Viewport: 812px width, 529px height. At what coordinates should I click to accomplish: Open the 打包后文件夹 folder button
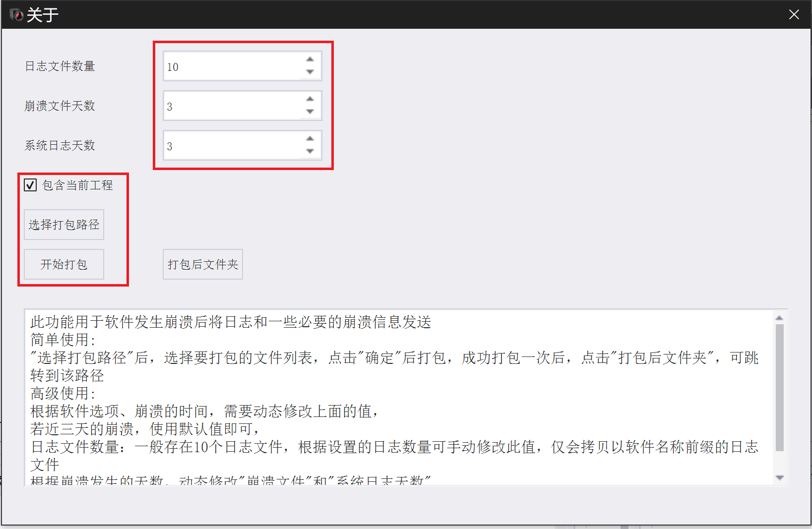203,264
